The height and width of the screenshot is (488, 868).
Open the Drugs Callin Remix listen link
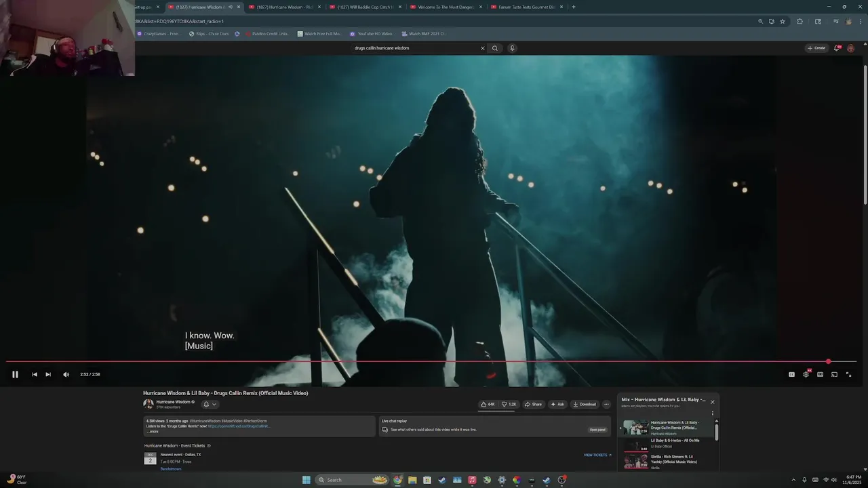[239, 426]
